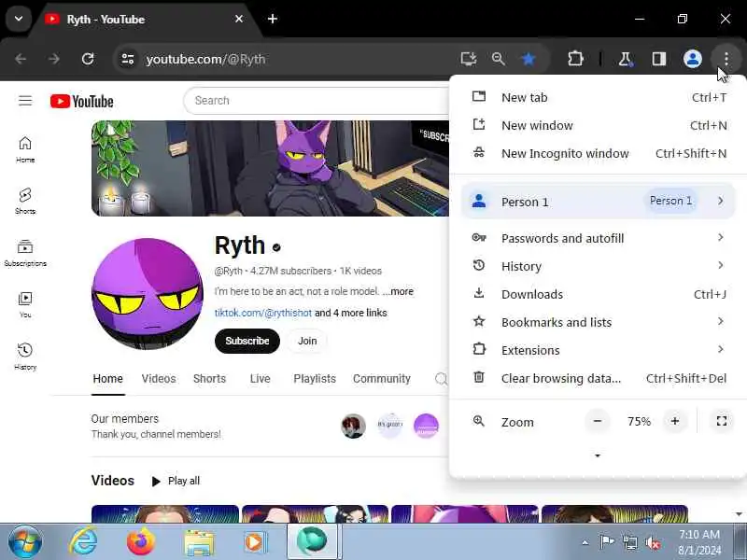Switch to the Videos channel tab
This screenshot has width=747, height=560.
tap(159, 379)
